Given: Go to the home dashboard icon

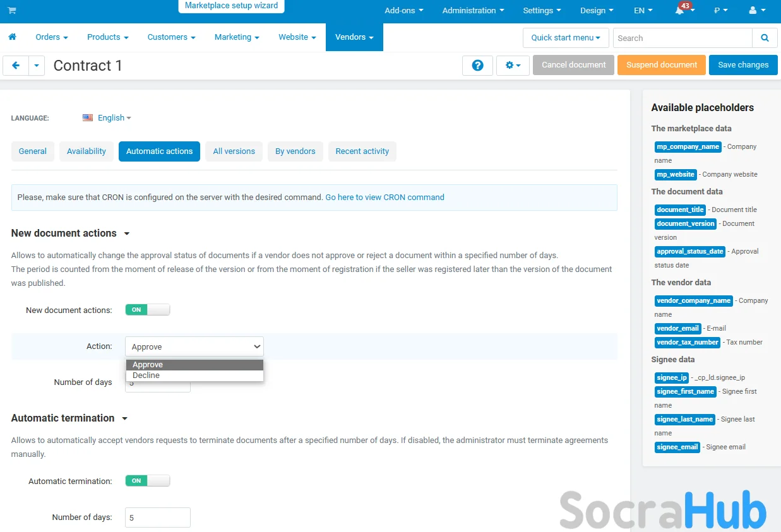Looking at the screenshot, I should pyautogui.click(x=12, y=37).
